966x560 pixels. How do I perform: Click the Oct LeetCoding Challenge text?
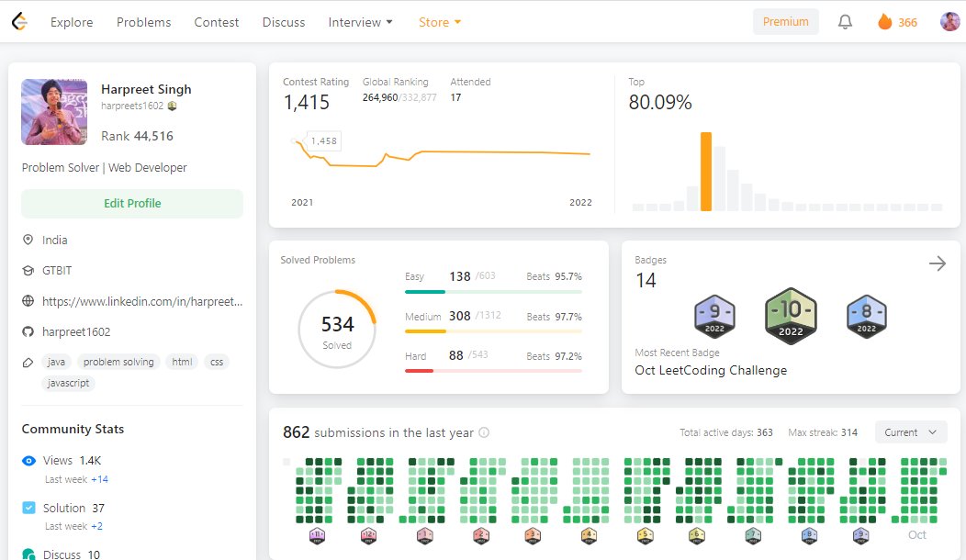click(711, 370)
